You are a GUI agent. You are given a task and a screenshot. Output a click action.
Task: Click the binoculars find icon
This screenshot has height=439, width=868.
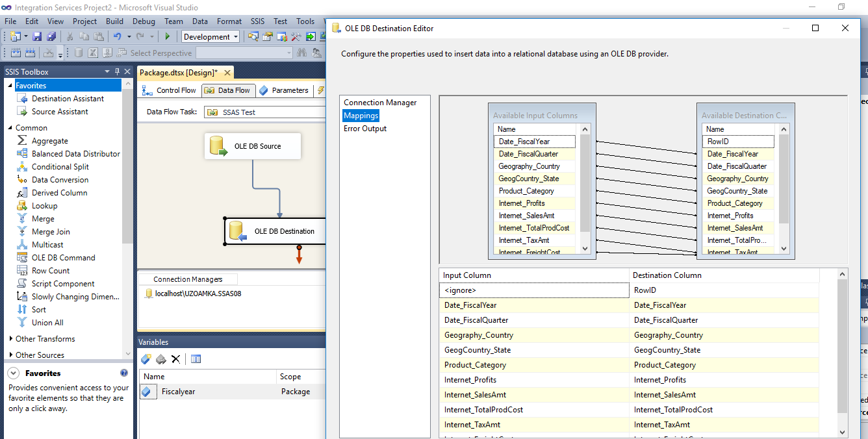(x=302, y=53)
